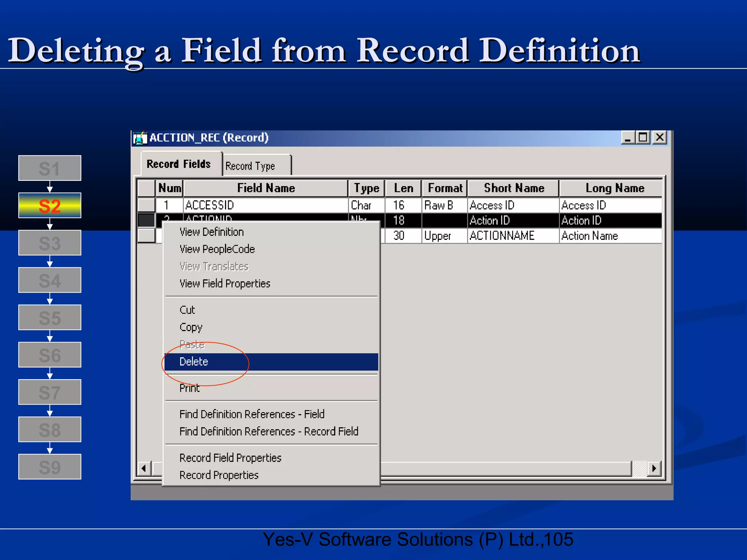Image resolution: width=747 pixels, height=560 pixels.
Task: Click the ACCTION_REC record window icon
Action: coord(140,138)
